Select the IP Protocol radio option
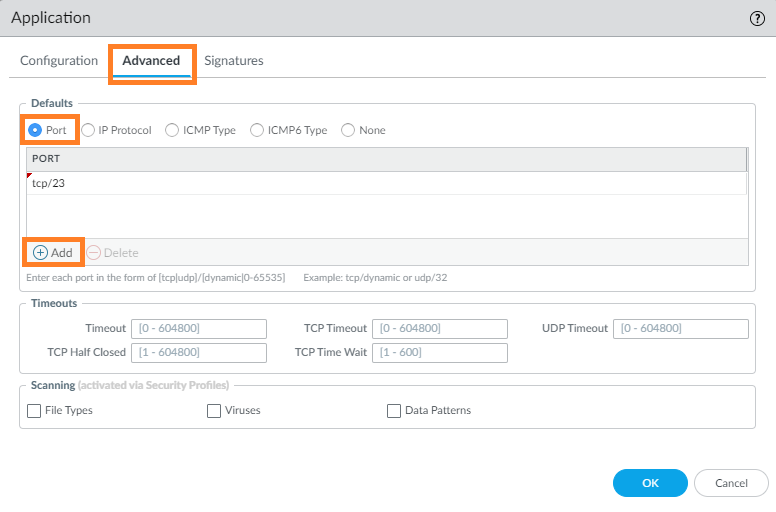776x512 pixels. click(x=88, y=130)
